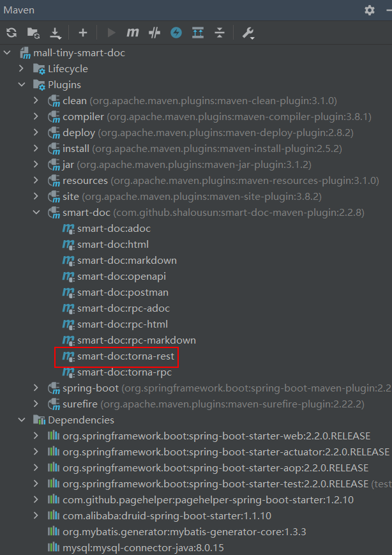The image size is (392, 555).
Task: Click the Dependencies folder icon
Action: coord(39,420)
